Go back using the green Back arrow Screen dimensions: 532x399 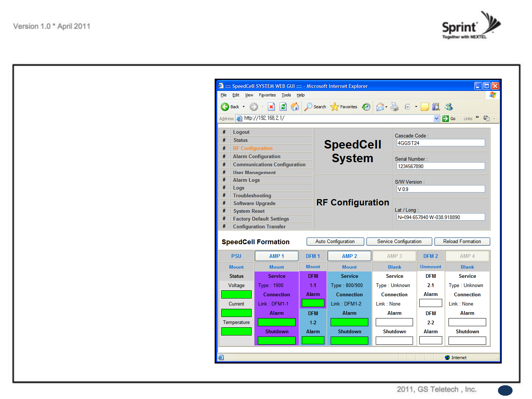[225, 107]
